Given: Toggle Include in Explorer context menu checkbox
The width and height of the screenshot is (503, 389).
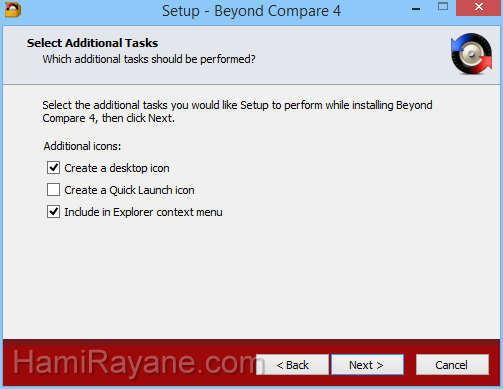Looking at the screenshot, I should [53, 212].
